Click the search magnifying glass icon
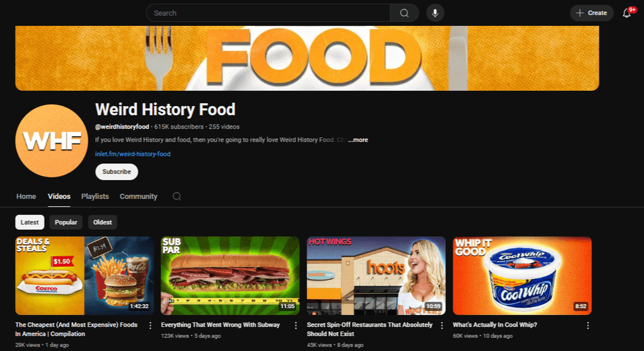 point(403,13)
